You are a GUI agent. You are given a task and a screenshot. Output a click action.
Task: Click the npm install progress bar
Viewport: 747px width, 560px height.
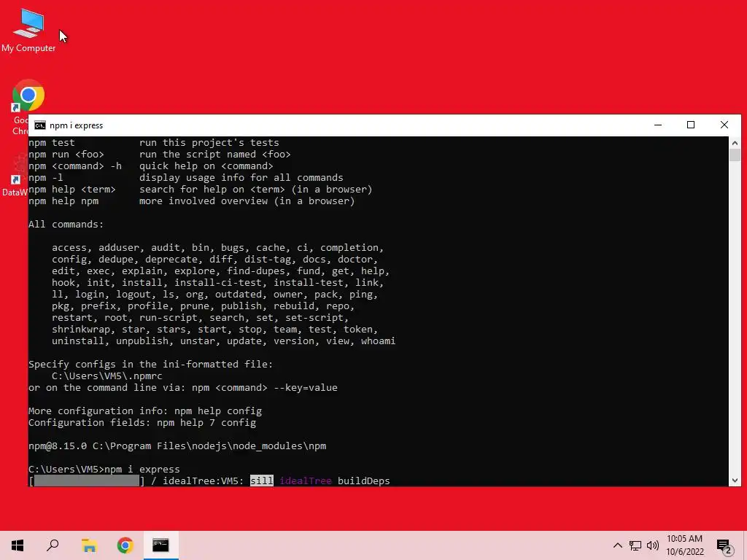pyautogui.click(x=87, y=481)
